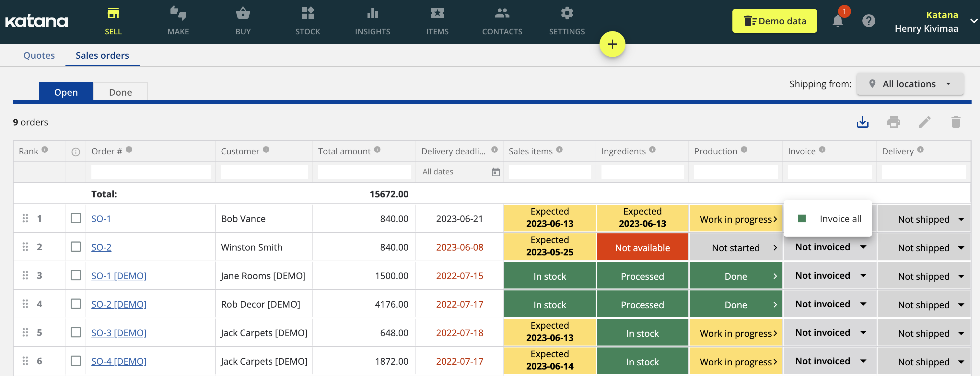Image resolution: width=980 pixels, height=376 pixels.
Task: Select the Quotes tab
Action: pos(40,55)
